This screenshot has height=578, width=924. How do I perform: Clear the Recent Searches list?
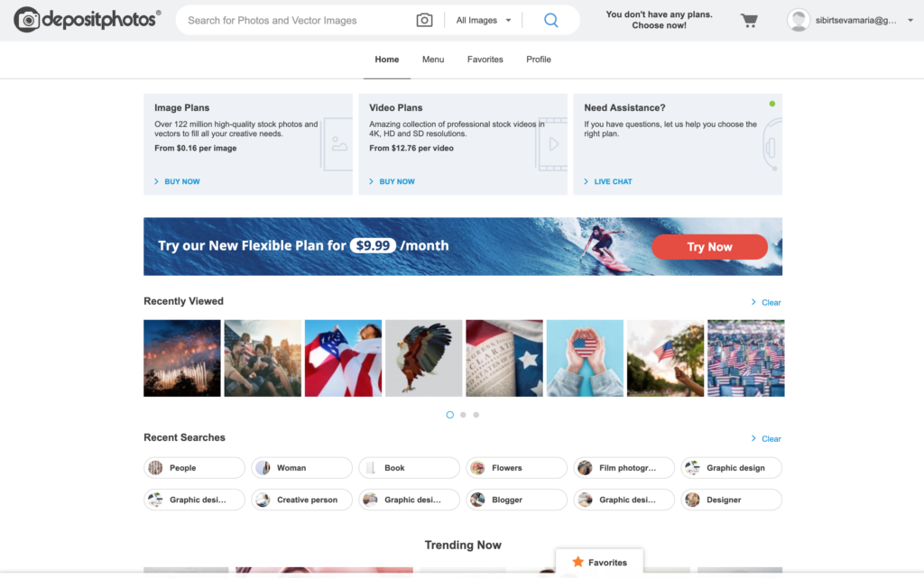tap(766, 439)
